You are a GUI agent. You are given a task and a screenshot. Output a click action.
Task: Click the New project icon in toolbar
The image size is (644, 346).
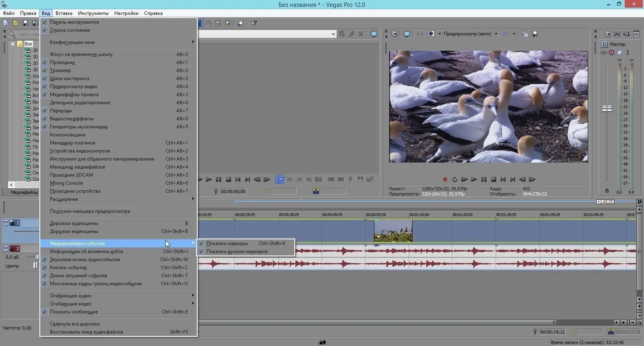6,23
